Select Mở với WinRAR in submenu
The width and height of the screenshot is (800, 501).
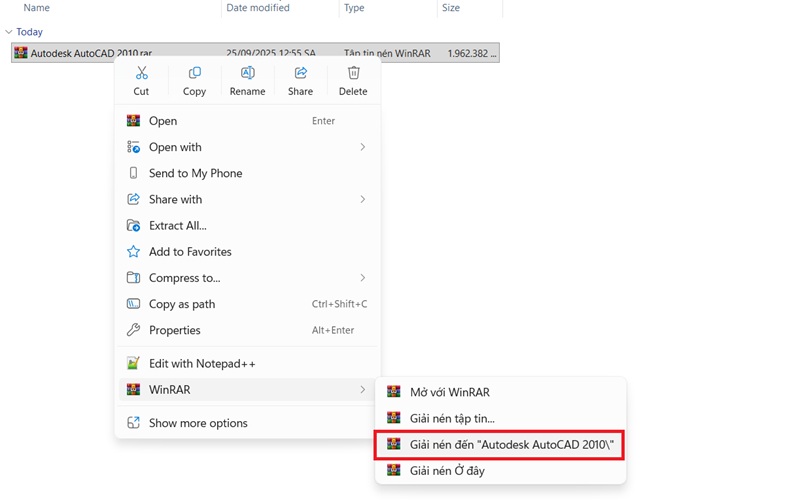tap(500, 392)
